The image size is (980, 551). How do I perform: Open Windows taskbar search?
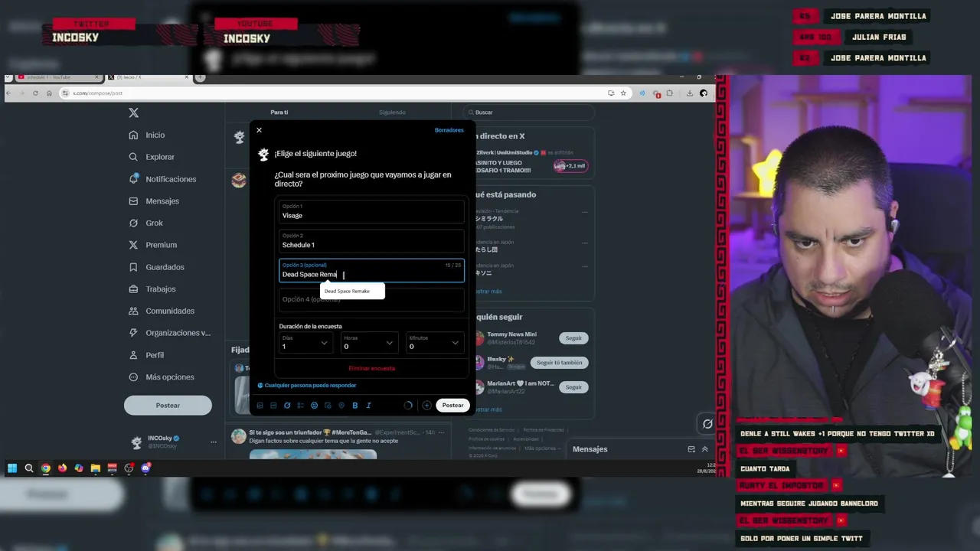click(29, 468)
